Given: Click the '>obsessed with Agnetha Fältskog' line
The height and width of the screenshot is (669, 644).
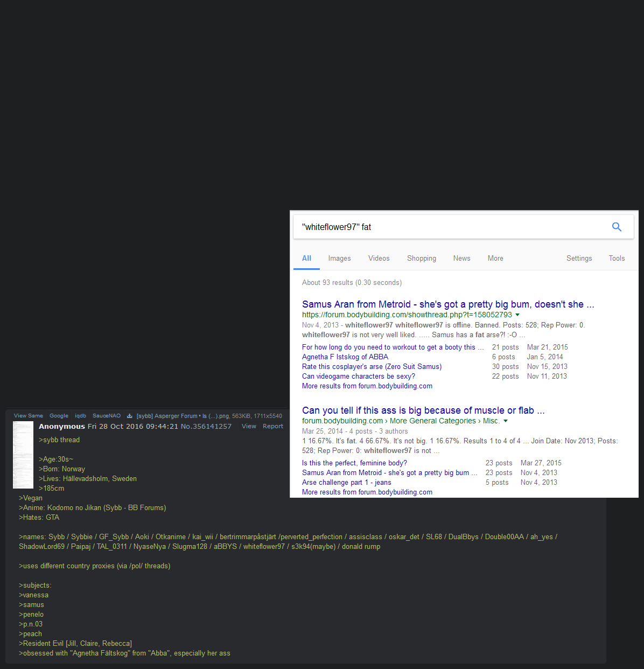Looking at the screenshot, I should point(124,653).
